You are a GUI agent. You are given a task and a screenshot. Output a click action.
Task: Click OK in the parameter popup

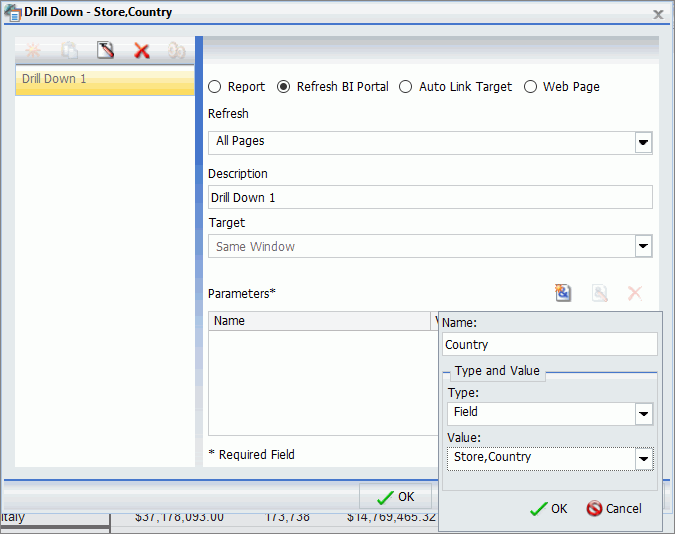[x=549, y=509]
